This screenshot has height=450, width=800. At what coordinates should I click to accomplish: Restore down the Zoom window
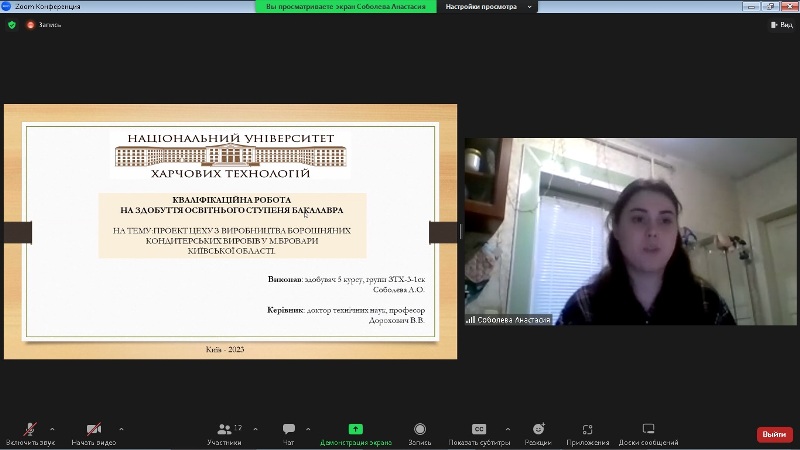click(769, 7)
